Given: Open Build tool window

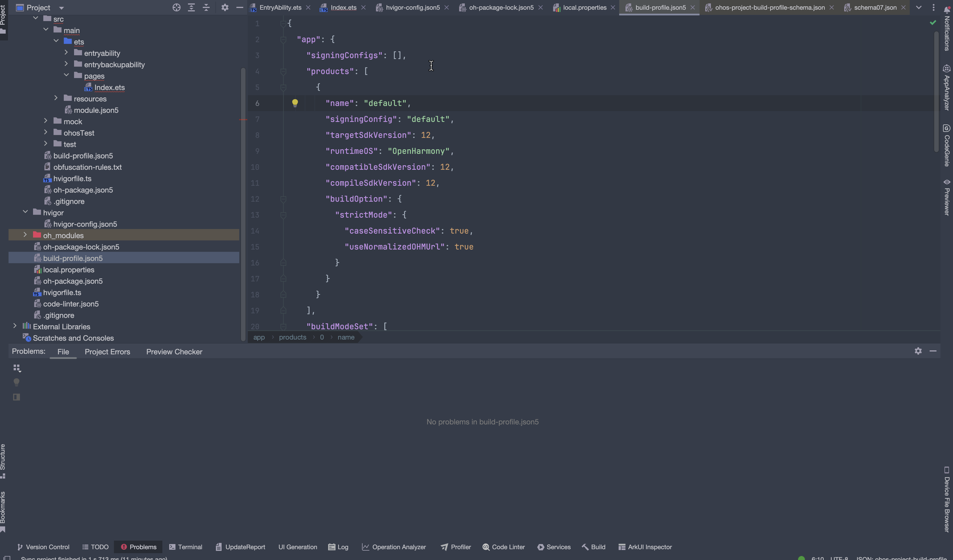Looking at the screenshot, I should click(593, 547).
